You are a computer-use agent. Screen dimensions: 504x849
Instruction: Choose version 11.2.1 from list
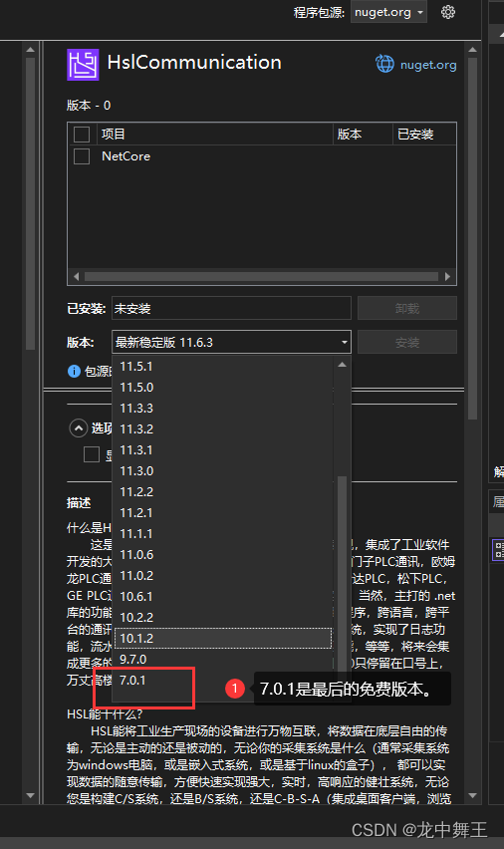(x=223, y=513)
